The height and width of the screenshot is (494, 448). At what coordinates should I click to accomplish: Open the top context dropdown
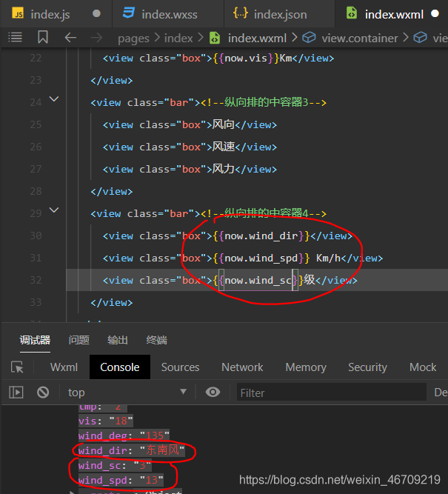click(x=127, y=393)
